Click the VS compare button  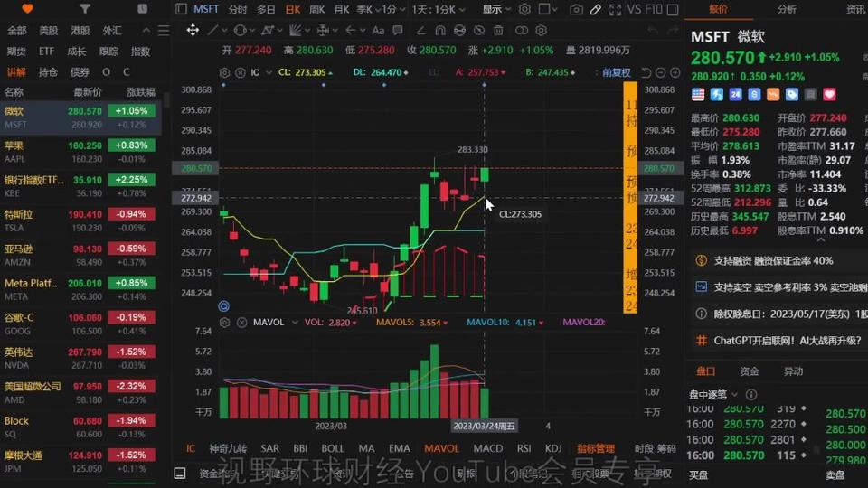coord(634,9)
